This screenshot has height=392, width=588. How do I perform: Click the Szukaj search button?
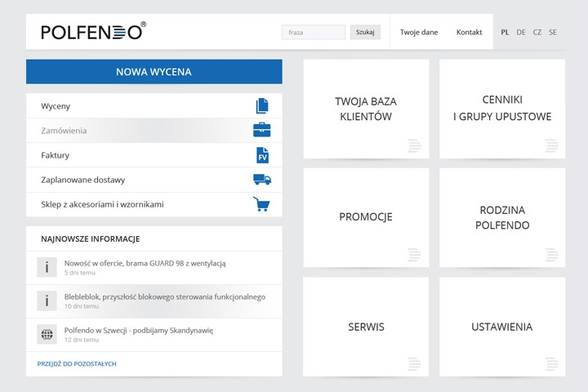365,33
